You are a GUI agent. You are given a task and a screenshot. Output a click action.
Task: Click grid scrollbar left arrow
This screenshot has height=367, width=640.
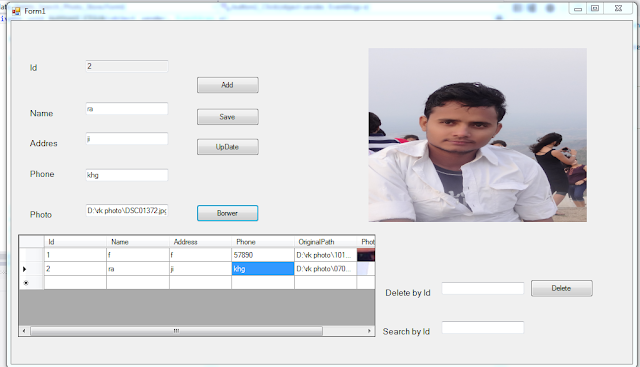point(24,331)
